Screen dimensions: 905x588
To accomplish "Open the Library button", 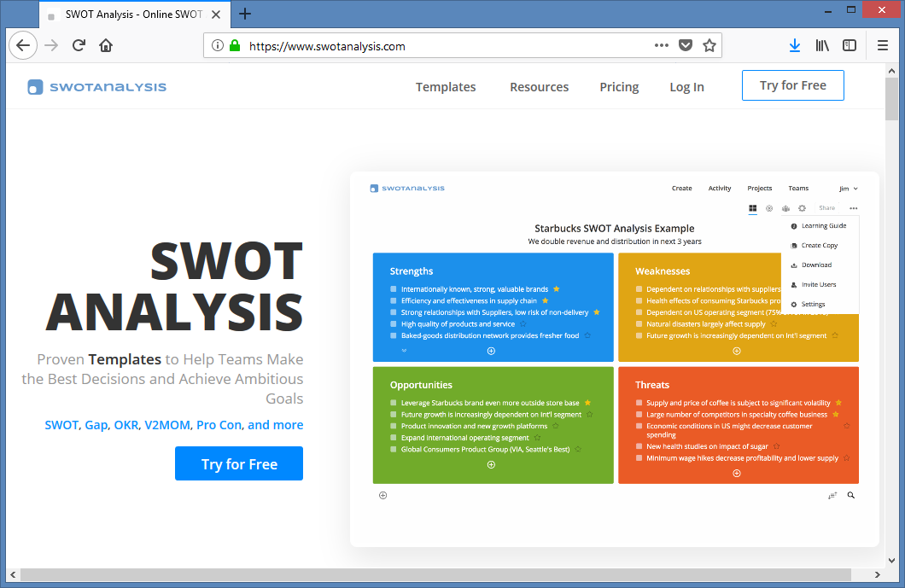I will coord(822,45).
